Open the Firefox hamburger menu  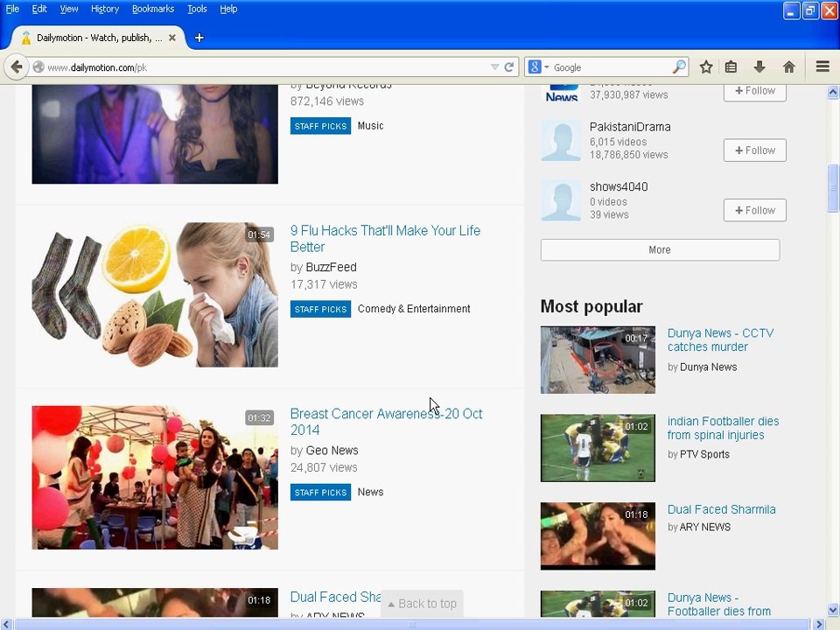point(822,66)
